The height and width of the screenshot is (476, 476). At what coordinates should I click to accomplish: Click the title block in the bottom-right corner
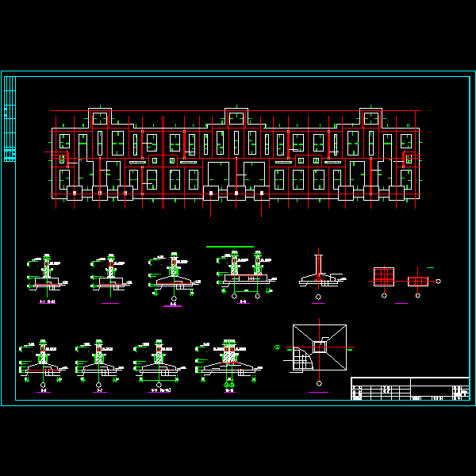(410, 389)
